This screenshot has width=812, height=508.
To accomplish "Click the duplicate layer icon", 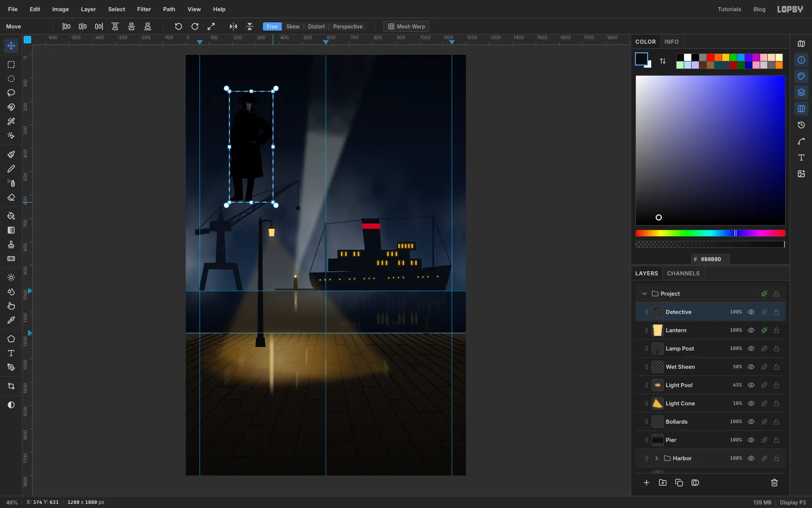I will click(x=679, y=483).
